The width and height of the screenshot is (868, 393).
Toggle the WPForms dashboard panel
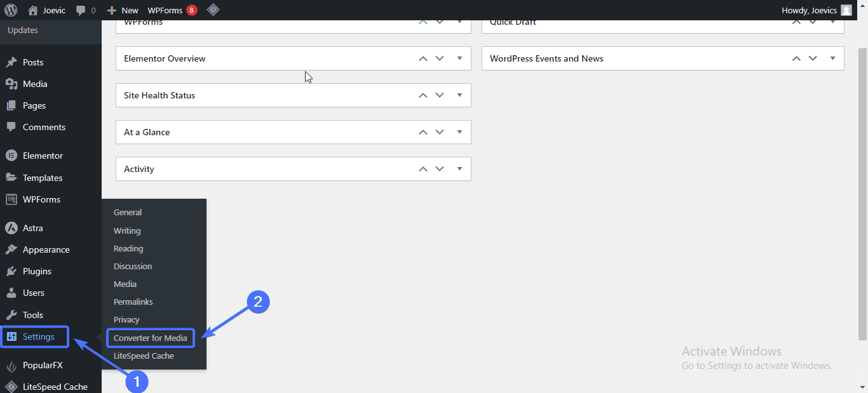coord(460,22)
